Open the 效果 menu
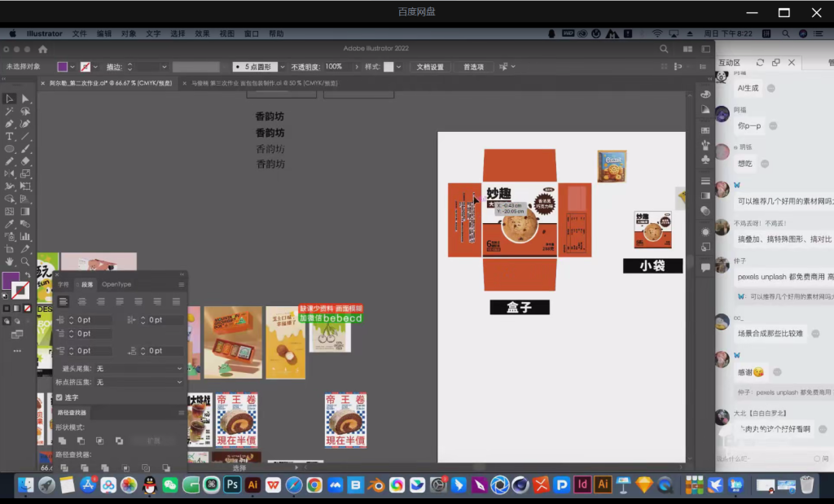The image size is (834, 504). [202, 33]
